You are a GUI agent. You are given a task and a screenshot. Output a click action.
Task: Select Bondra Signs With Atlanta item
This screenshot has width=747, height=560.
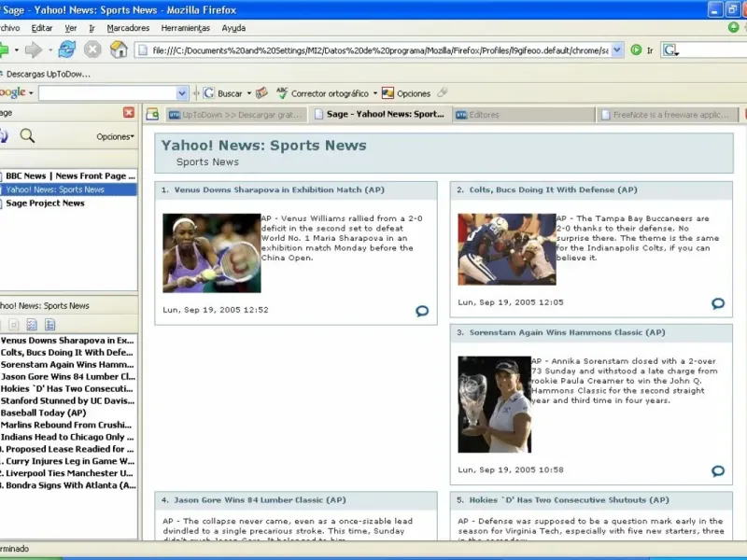coord(68,485)
